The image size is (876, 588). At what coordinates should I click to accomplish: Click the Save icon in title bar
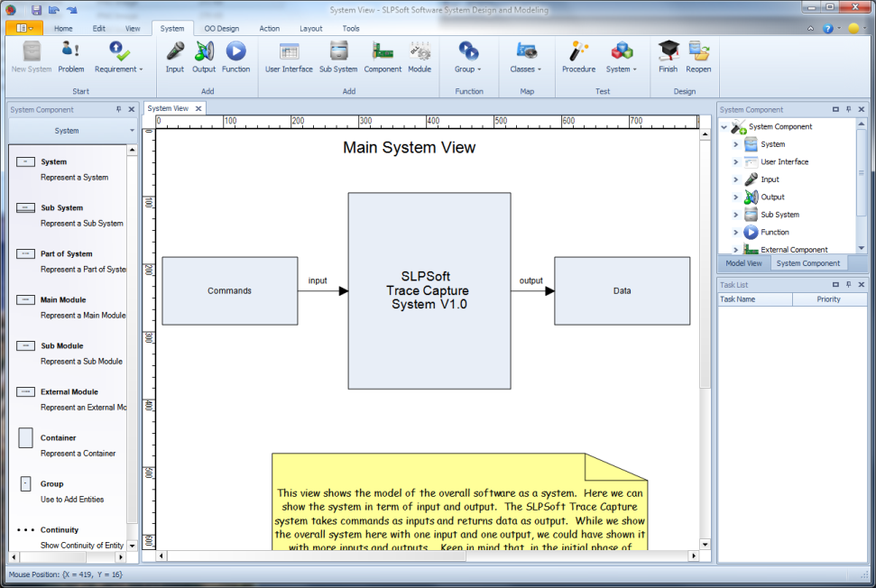pos(36,10)
